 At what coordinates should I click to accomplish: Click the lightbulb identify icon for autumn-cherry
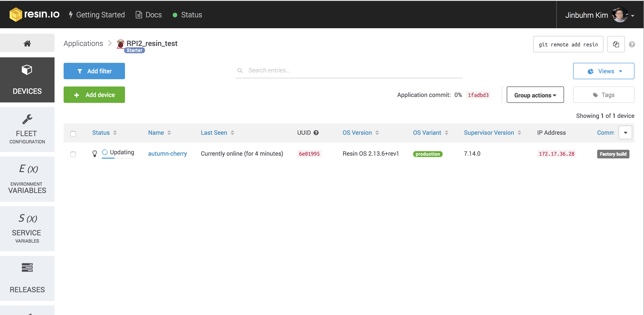point(95,153)
